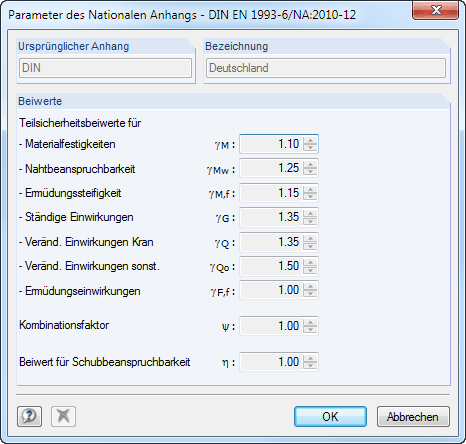466x444 pixels.
Task: Click the Ermüdungseinwirkungen label
Action: [x=79, y=291]
